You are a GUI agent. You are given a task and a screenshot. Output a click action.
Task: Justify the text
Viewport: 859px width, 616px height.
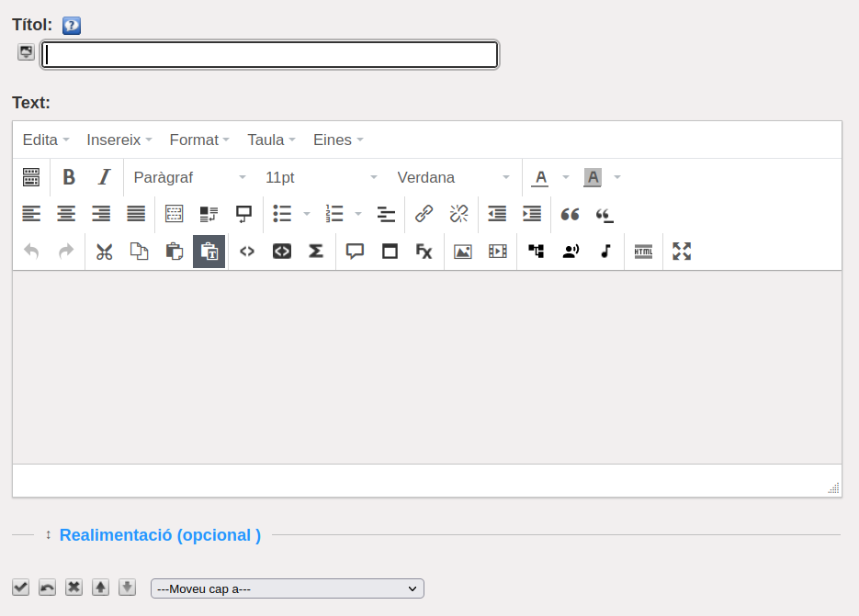136,214
